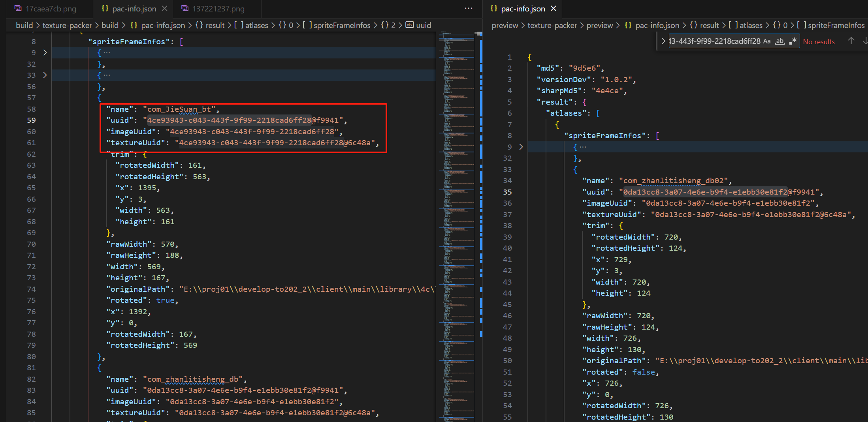Click the 17caea7cb.png tab image icon
Image resolution: width=868 pixels, height=422 pixels.
tap(18, 8)
